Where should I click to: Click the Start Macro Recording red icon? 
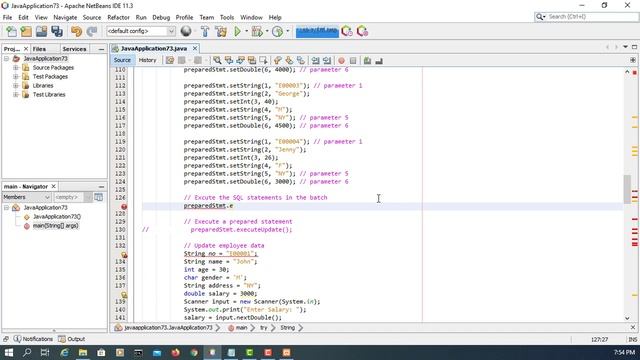pos(342,60)
